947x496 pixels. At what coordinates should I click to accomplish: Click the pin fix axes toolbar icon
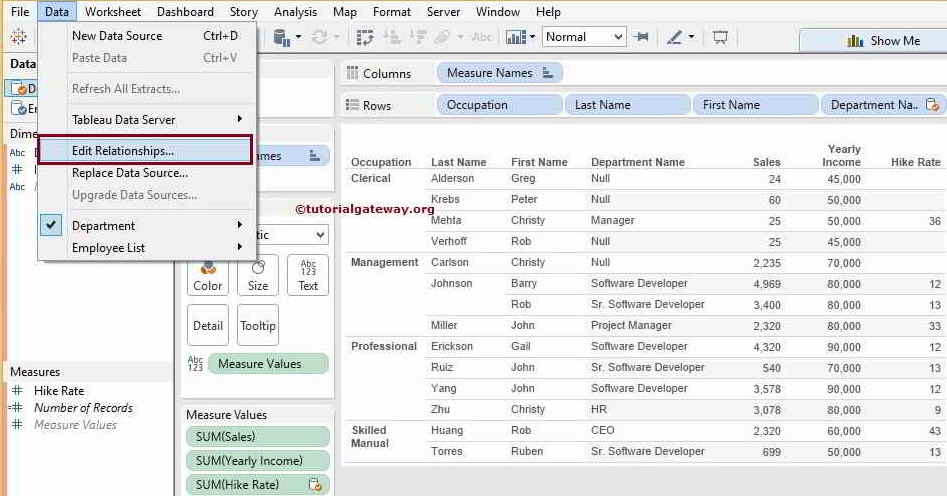pyautogui.click(x=641, y=38)
